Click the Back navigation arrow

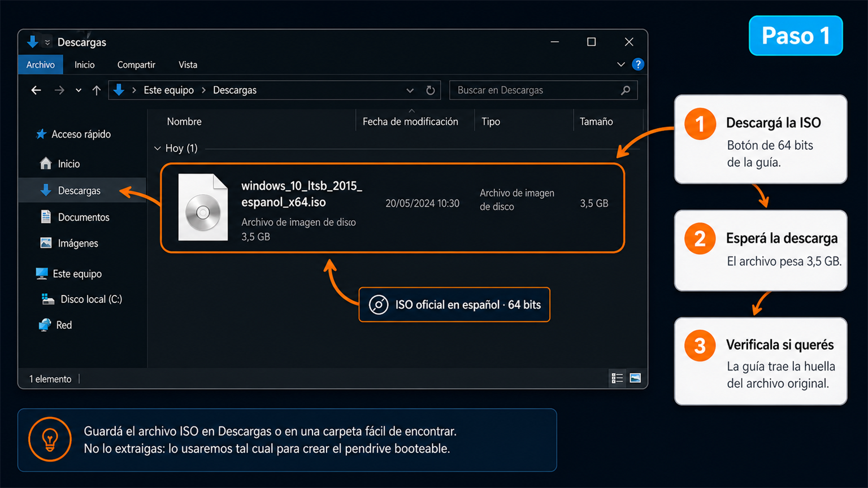[36, 90]
